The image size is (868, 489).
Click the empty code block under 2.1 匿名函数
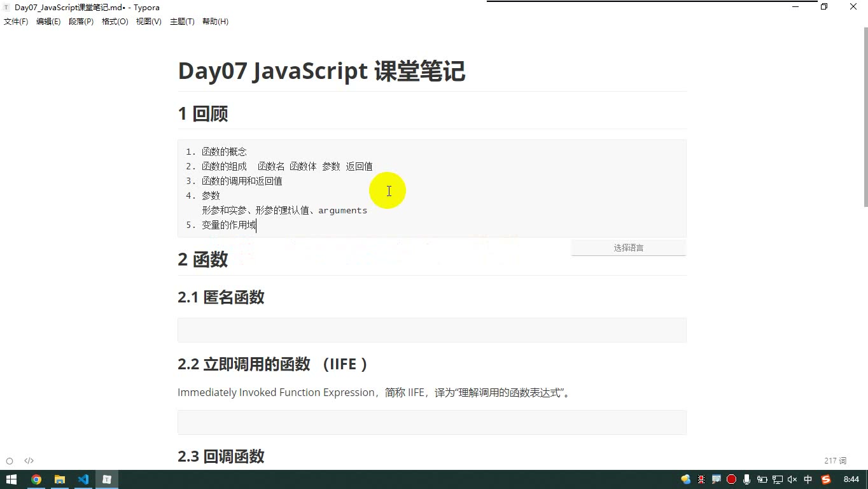point(432,330)
